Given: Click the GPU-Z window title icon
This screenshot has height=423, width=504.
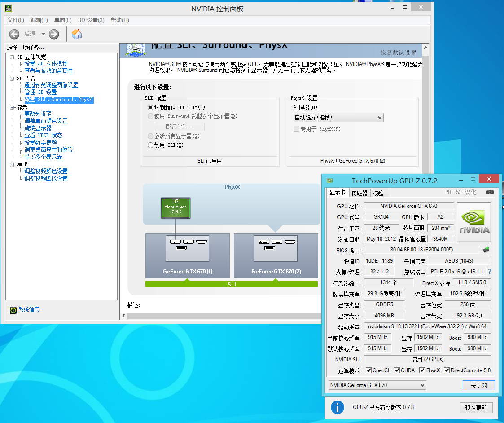Looking at the screenshot, I should coord(330,181).
